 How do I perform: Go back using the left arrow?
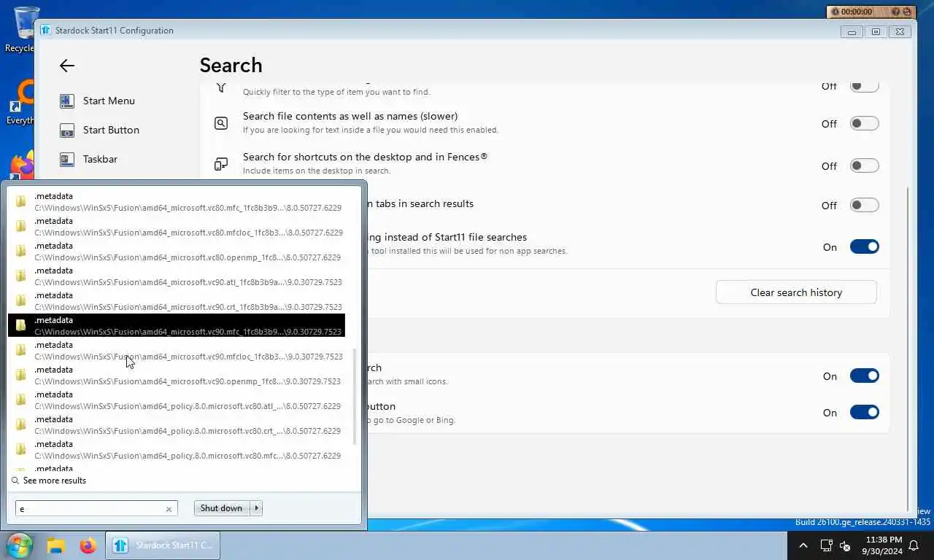click(x=67, y=66)
